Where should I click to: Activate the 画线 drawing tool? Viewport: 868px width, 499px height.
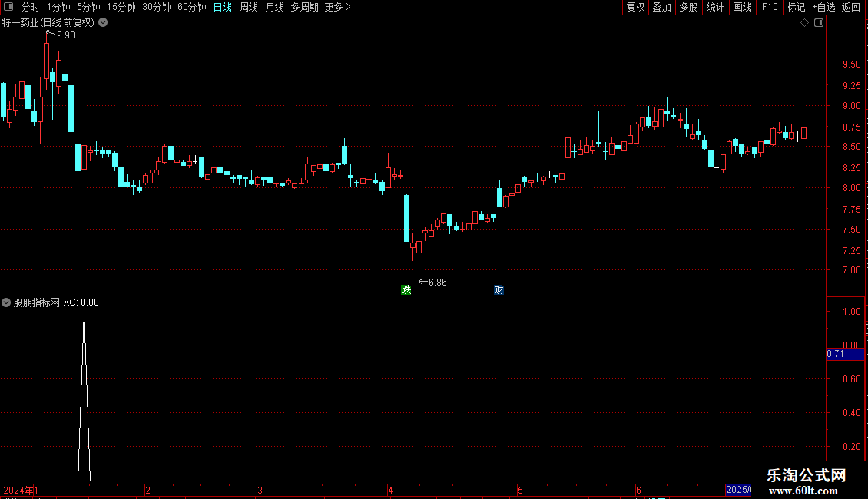(x=742, y=7)
